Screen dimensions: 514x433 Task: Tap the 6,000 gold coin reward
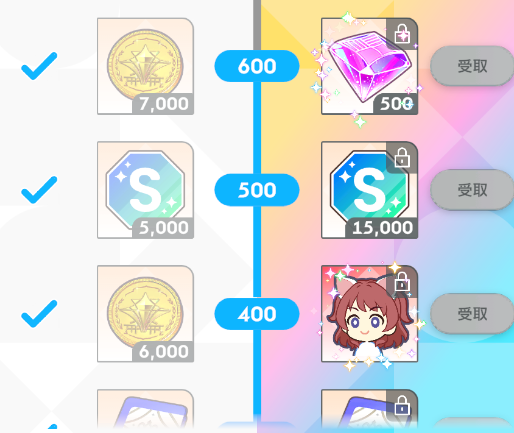(145, 314)
